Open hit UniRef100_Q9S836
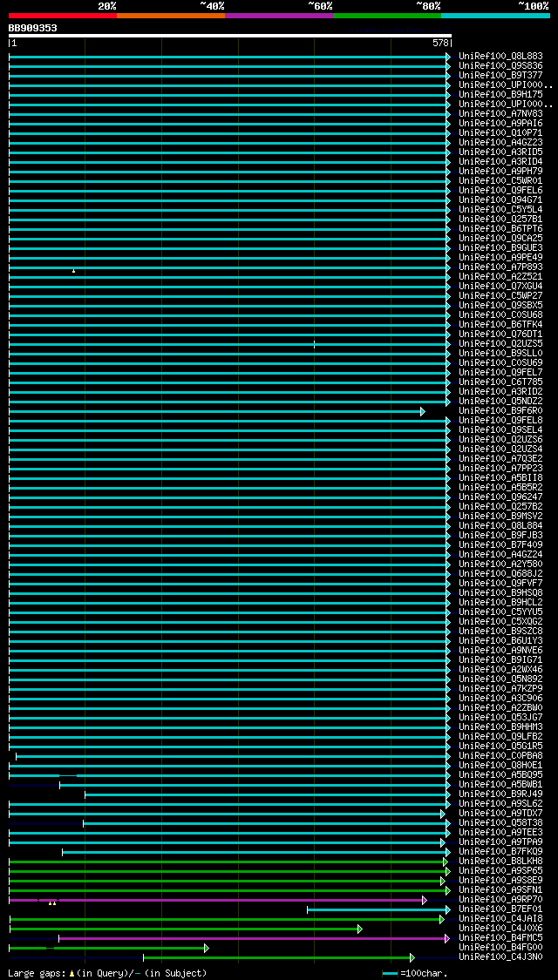The width and height of the screenshot is (558, 980). (500, 65)
